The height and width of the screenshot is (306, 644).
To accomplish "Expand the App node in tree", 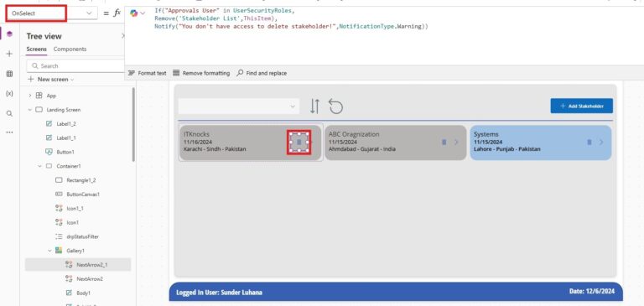I will [29, 96].
